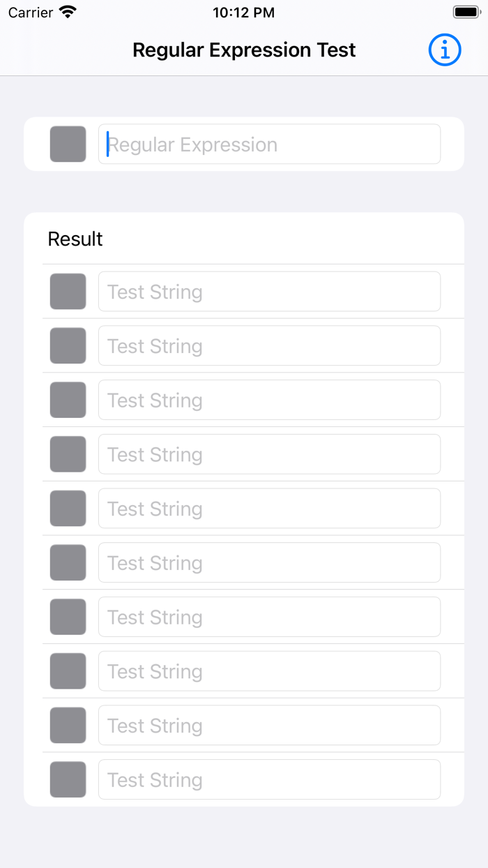
Task: Focus the eighth Test String input field
Action: 269,671
